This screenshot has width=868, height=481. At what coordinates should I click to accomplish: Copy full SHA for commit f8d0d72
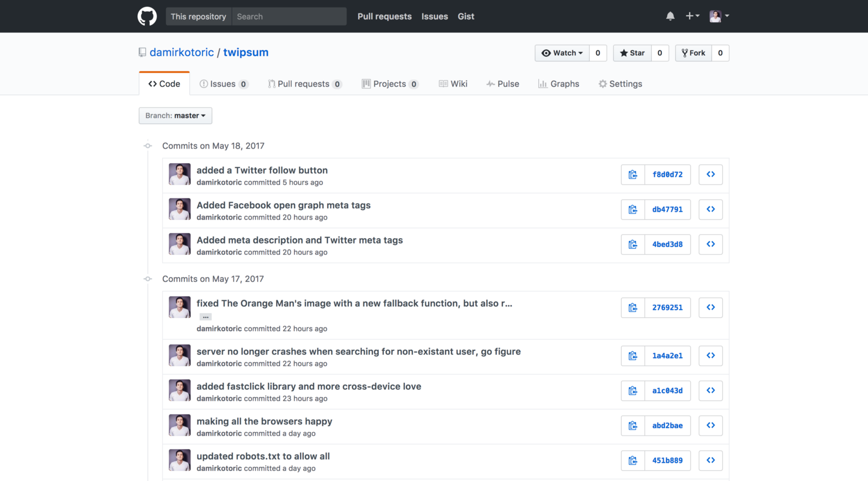(x=633, y=175)
